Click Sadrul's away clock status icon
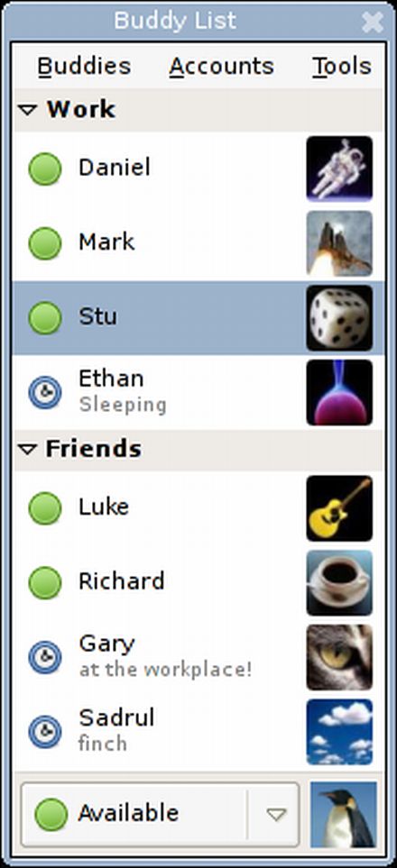397x868 pixels. pos(45,732)
